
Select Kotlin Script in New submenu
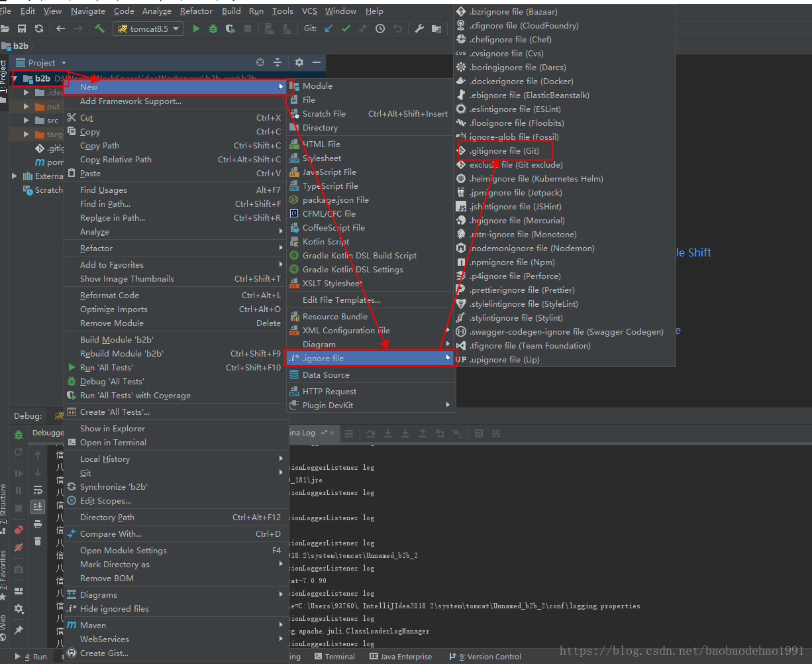click(x=371, y=241)
